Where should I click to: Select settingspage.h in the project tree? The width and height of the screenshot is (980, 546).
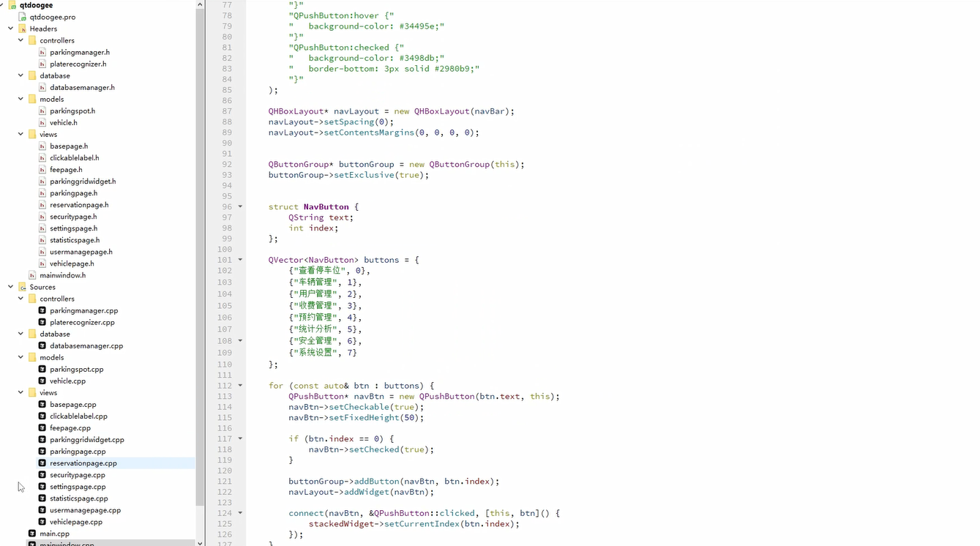point(73,228)
